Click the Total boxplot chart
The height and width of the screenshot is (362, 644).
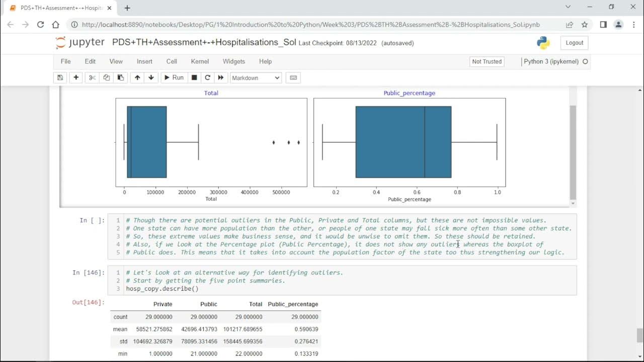click(211, 142)
